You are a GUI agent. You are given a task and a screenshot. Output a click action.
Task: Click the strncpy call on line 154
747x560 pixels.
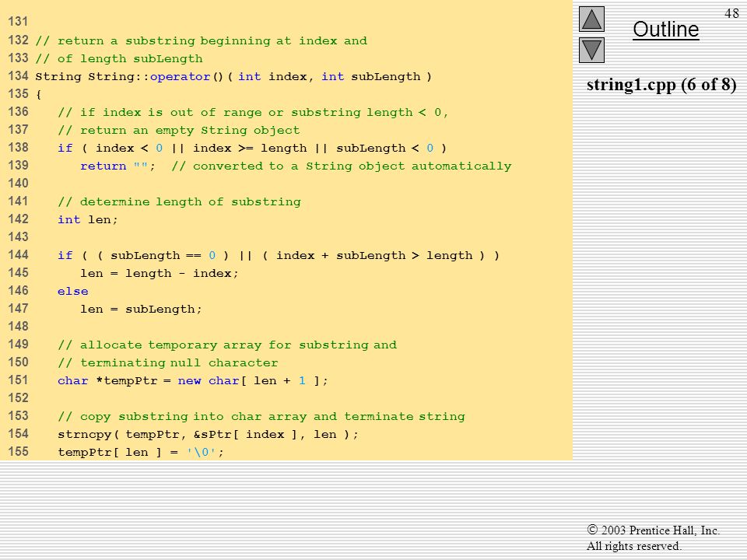click(208, 434)
